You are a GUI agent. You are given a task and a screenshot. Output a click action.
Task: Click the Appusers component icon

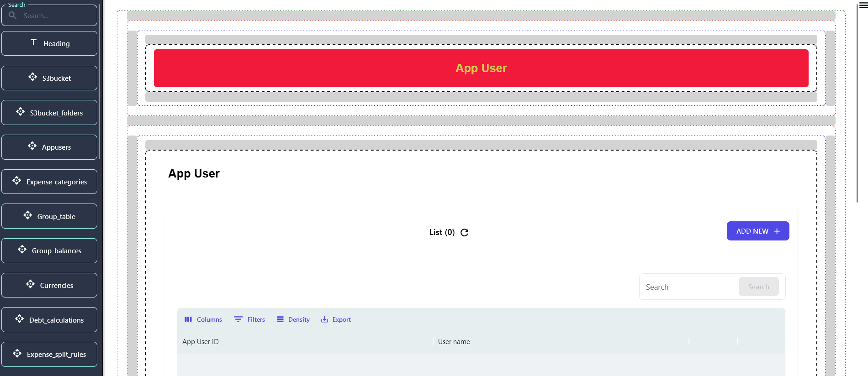(32, 146)
